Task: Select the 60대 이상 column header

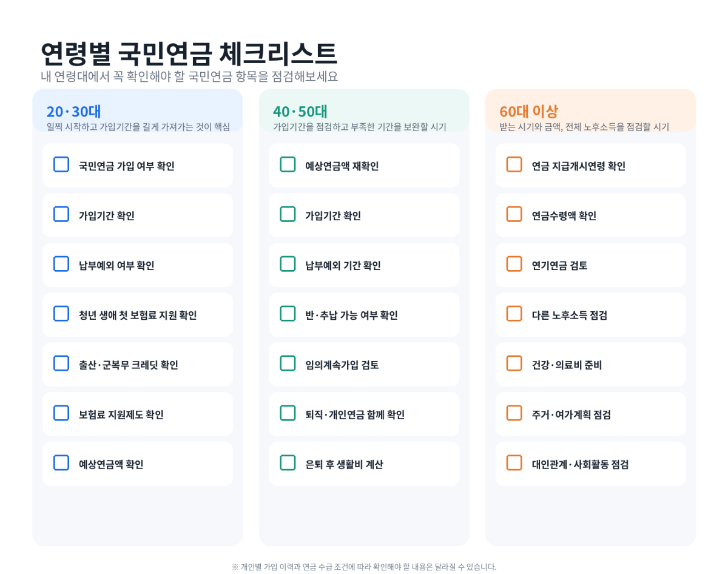Action: pyautogui.click(x=590, y=110)
